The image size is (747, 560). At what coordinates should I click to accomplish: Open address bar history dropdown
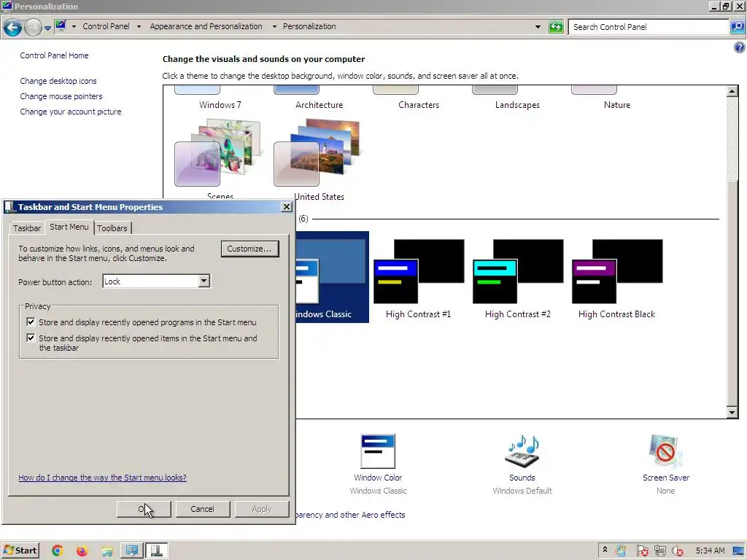click(538, 27)
